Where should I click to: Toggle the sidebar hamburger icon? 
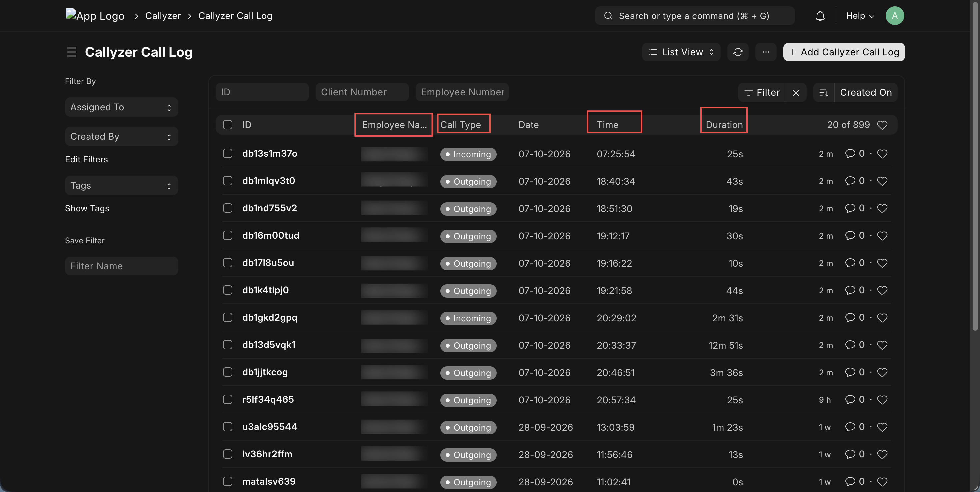[x=72, y=52]
